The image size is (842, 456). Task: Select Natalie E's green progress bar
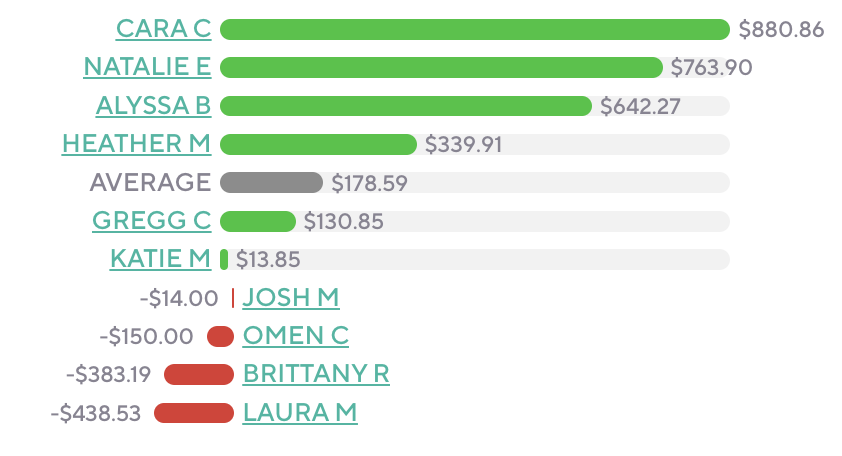coord(441,67)
